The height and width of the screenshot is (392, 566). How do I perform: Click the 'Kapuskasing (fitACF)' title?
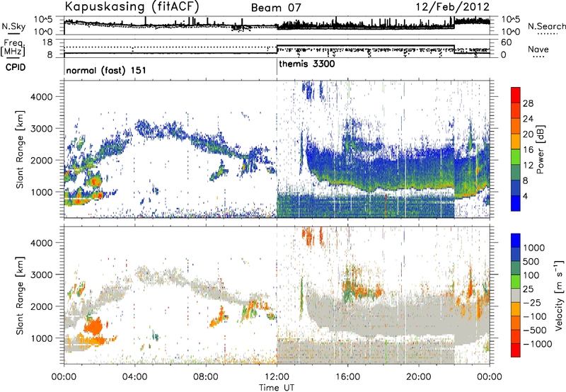click(x=132, y=6)
